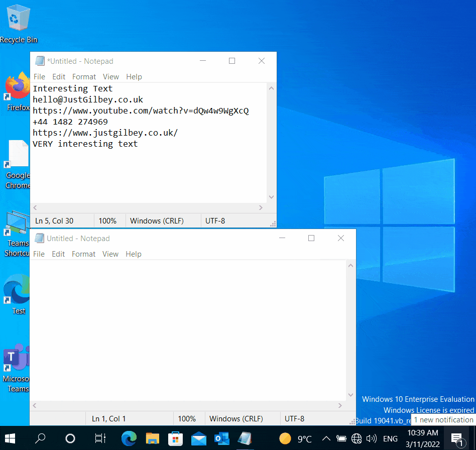
Task: Click scroll left arrow in lower Notepad
Action: [35, 406]
